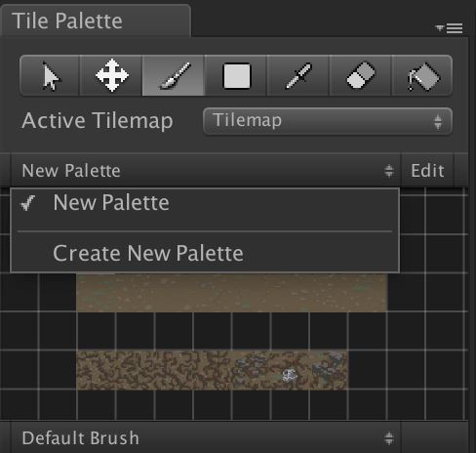Click the rocky rubble tile

point(329,370)
